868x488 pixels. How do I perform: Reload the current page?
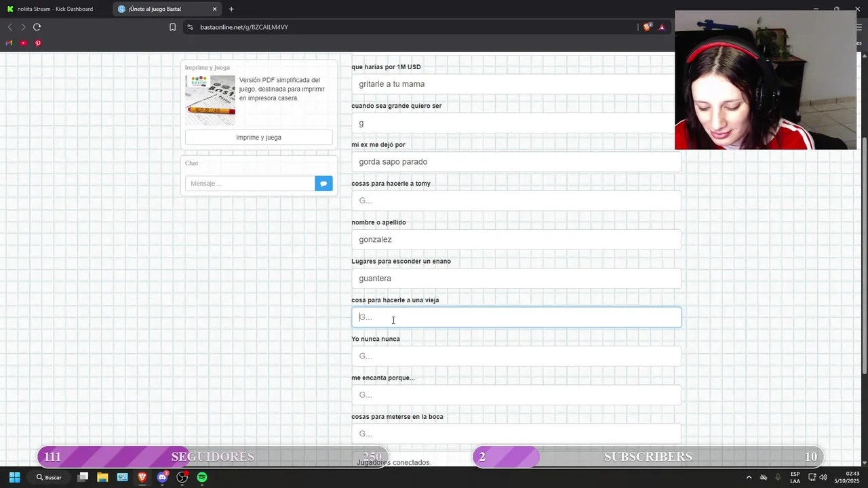37,27
